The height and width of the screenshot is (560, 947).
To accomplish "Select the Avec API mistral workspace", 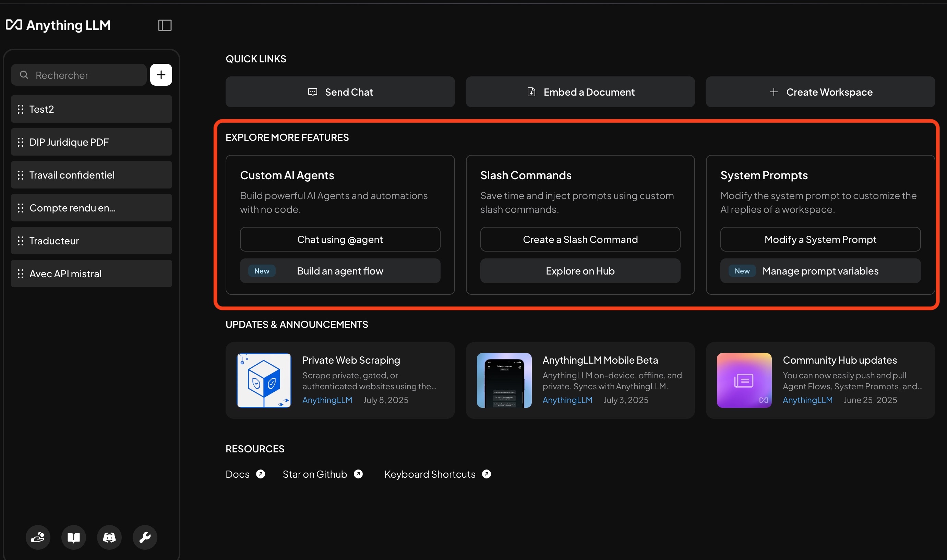I will pos(91,273).
